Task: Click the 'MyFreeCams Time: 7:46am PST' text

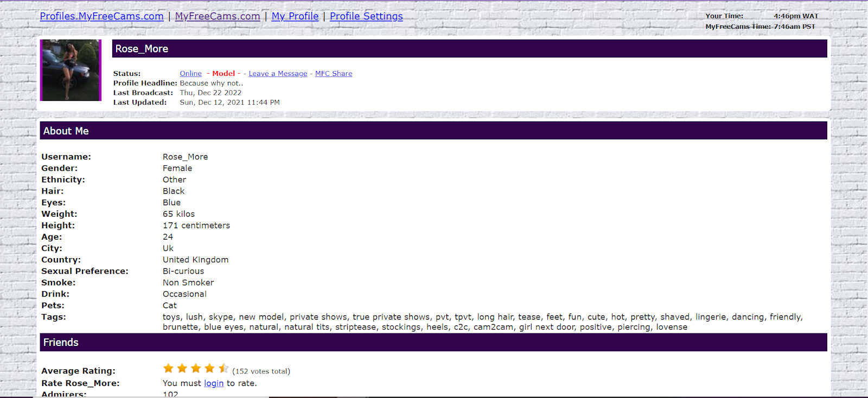Action: point(761,27)
